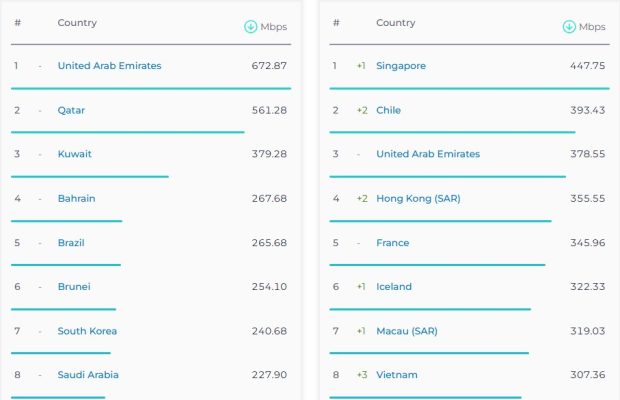Screen dimensions: 620x400
Task: Click the 240.68 Mbps value
Action: (269, 331)
